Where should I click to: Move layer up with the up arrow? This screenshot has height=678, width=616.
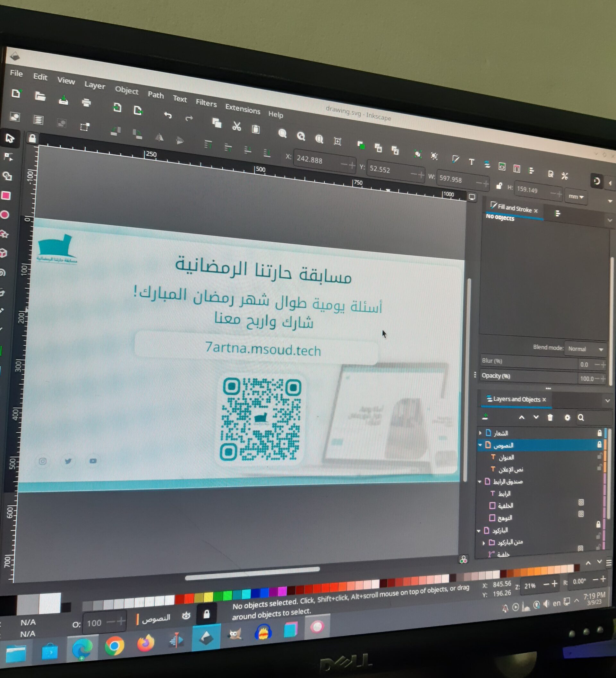click(x=522, y=417)
